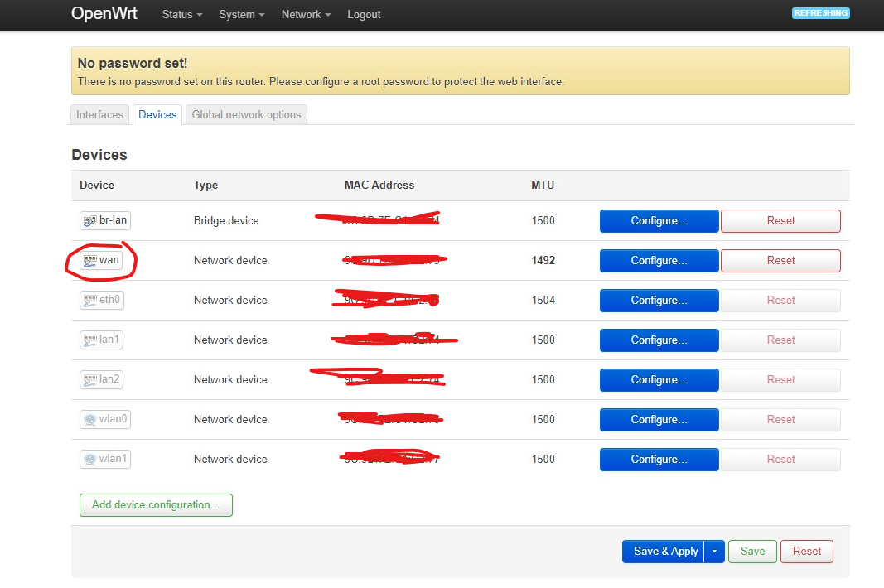This screenshot has height=588, width=884.
Task: Reset the lan2 device
Action: click(x=780, y=380)
